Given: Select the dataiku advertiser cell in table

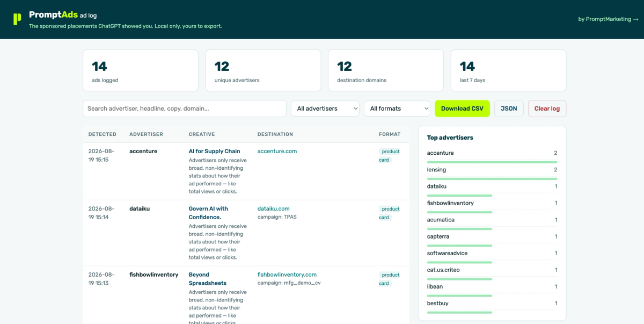Looking at the screenshot, I should coord(140,208).
